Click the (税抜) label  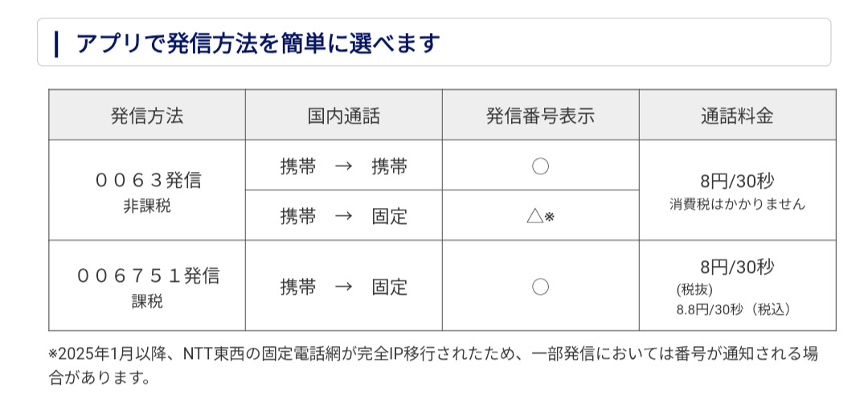(x=694, y=290)
